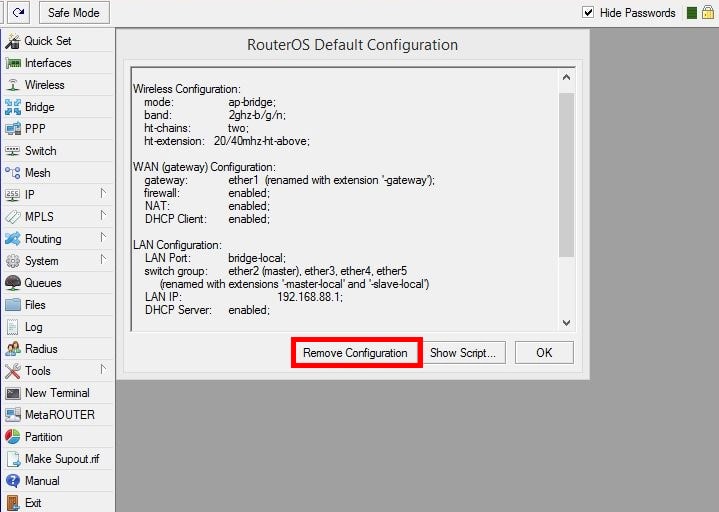Select the Queues icon in sidebar
Screen dimensions: 719x512
click(x=13, y=283)
